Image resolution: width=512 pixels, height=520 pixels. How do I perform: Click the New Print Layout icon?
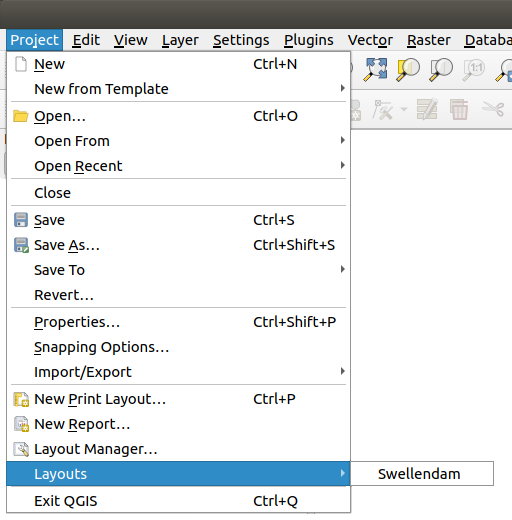coord(21,399)
